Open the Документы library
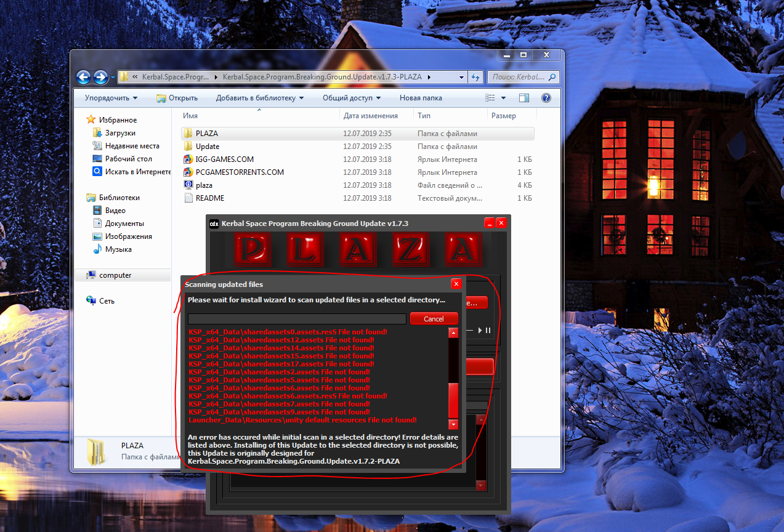Image resolution: width=784 pixels, height=532 pixels. (124, 224)
